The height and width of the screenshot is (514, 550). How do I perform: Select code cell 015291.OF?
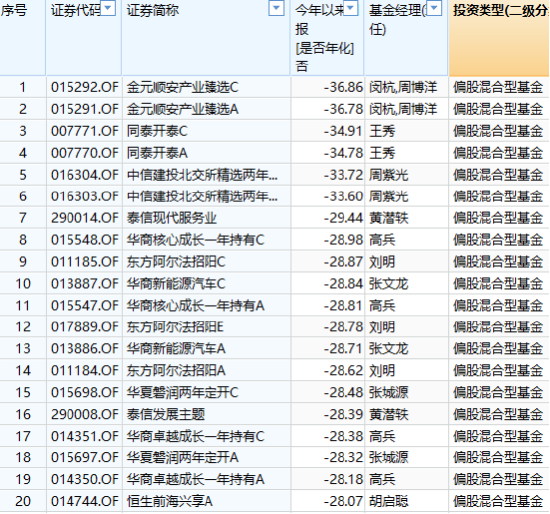(85, 109)
